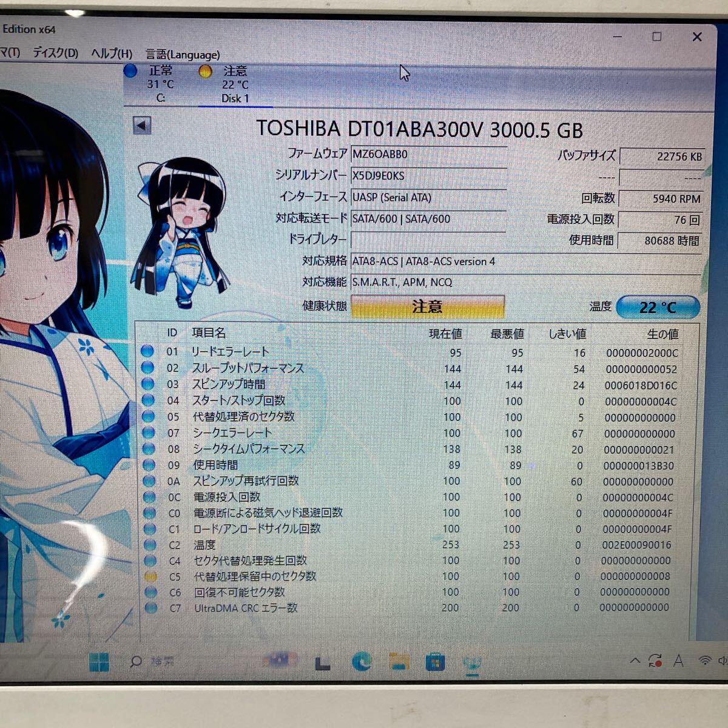This screenshot has height=728, width=728.
Task: Open the Windows Start menu
Action: [x=99, y=662]
